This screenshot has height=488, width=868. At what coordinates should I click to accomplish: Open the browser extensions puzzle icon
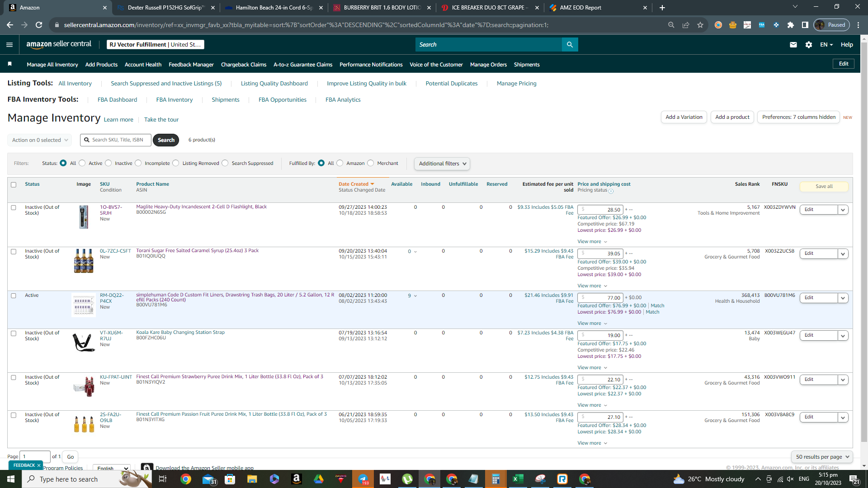click(x=791, y=25)
